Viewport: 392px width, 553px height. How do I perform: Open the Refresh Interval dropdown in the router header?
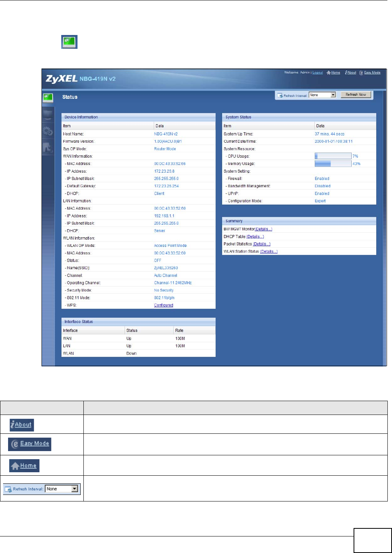[322, 95]
